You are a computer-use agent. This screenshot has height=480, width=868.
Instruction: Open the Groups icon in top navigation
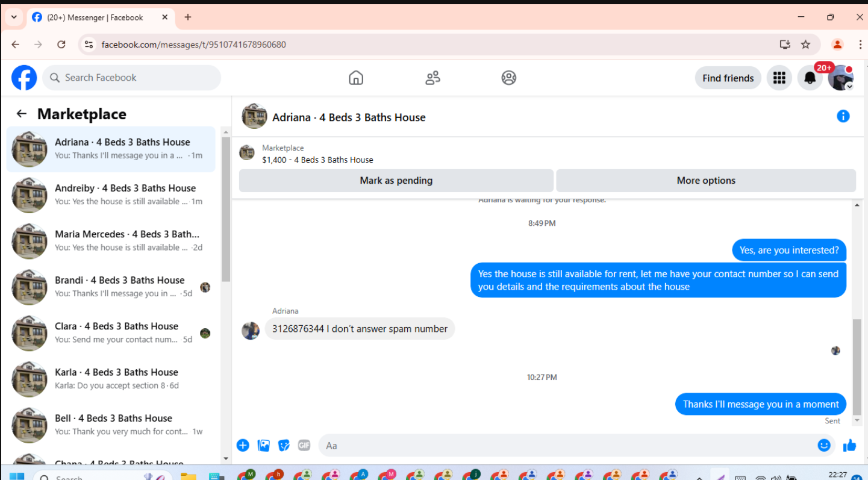coord(509,78)
